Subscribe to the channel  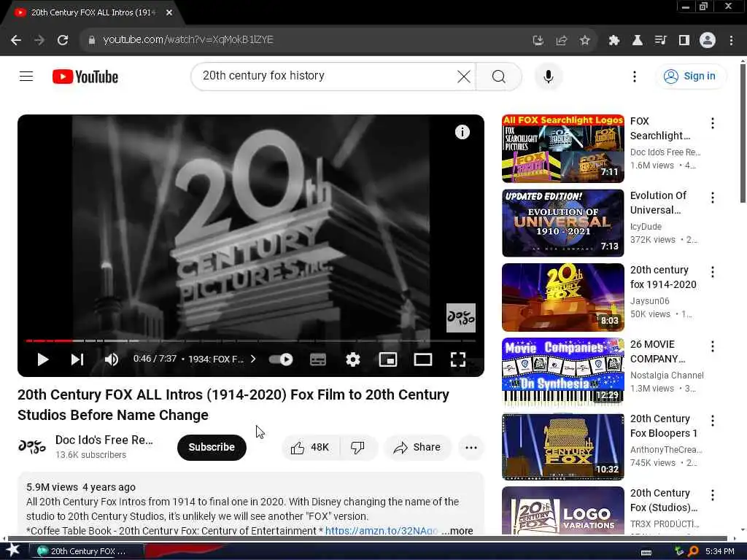[x=212, y=447]
